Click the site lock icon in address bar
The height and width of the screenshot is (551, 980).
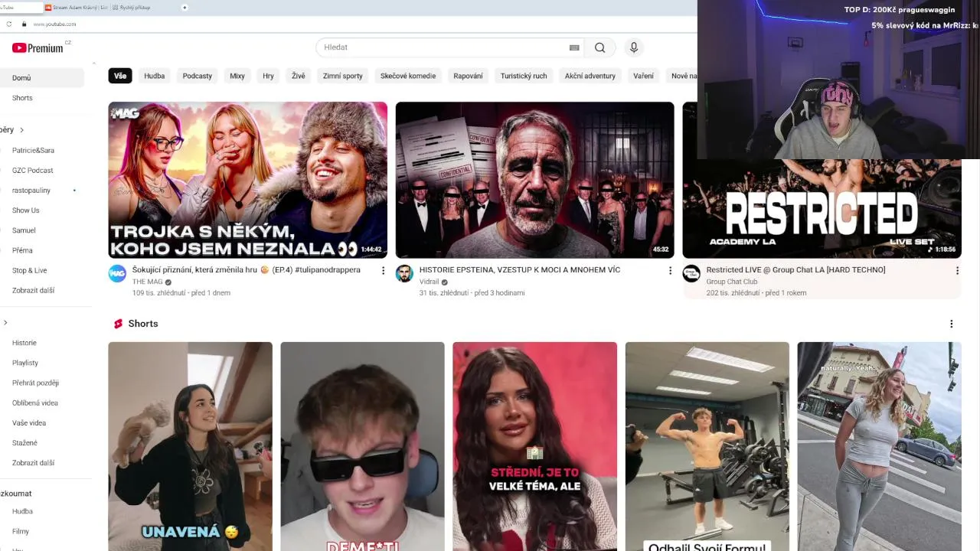click(x=24, y=24)
